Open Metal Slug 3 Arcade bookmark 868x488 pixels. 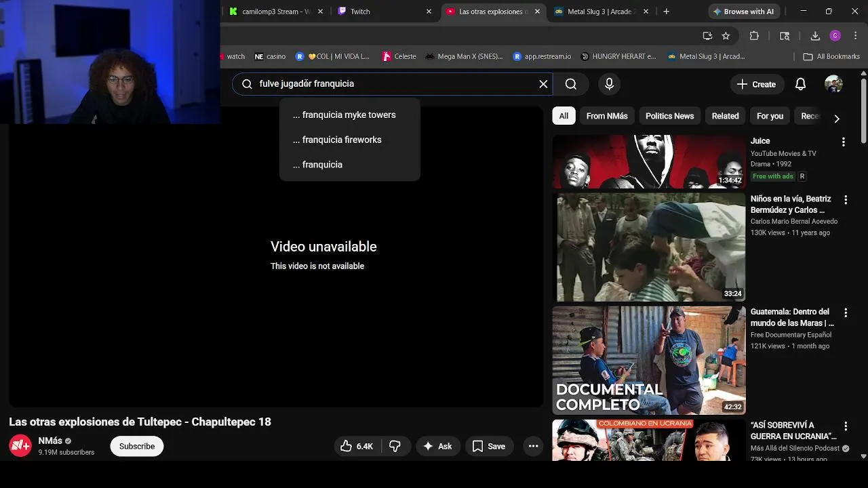pos(706,56)
